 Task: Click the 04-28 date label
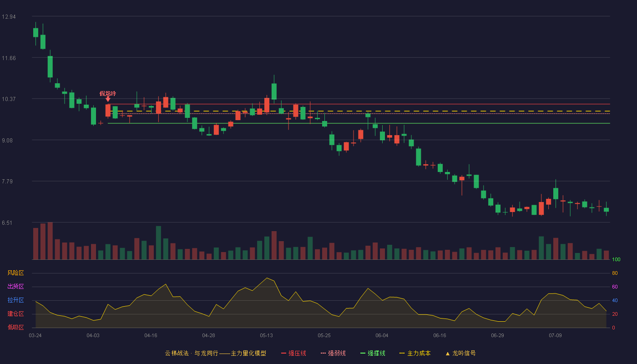[x=208, y=335]
